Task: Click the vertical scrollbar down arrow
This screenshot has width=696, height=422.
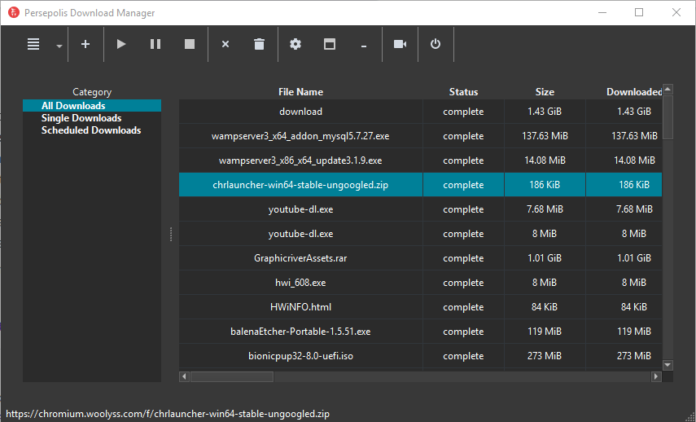Action: tap(668, 365)
